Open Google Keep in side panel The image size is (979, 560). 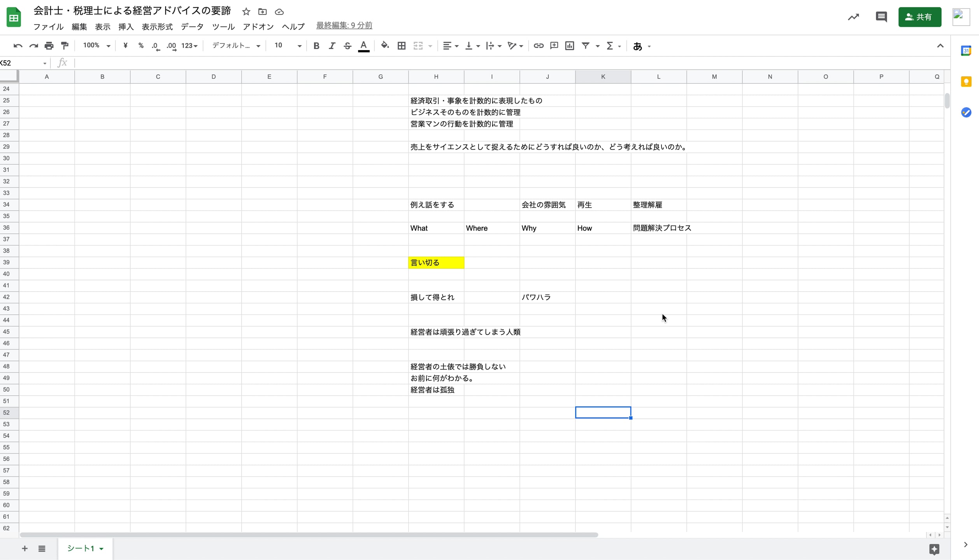coord(966,82)
